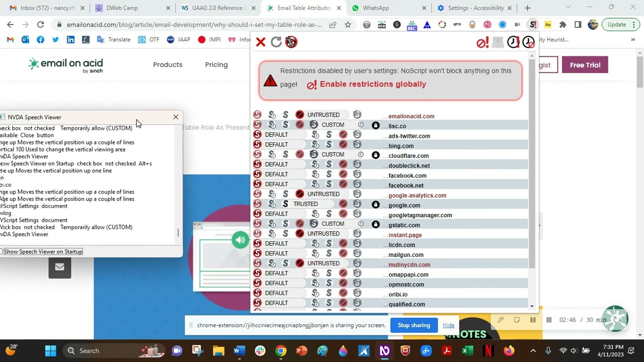The image size is (644, 362).
Task: Set emailonacid.com to Custom preset
Action: pos(357,115)
